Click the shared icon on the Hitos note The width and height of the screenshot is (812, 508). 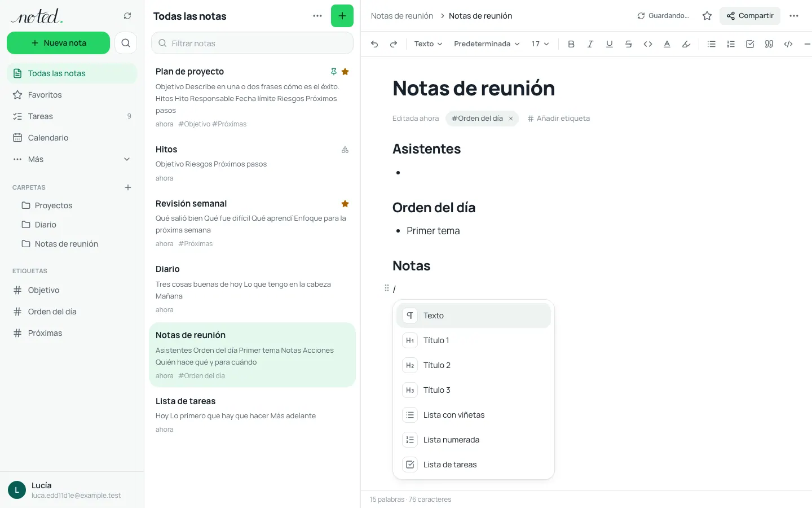pos(345,150)
